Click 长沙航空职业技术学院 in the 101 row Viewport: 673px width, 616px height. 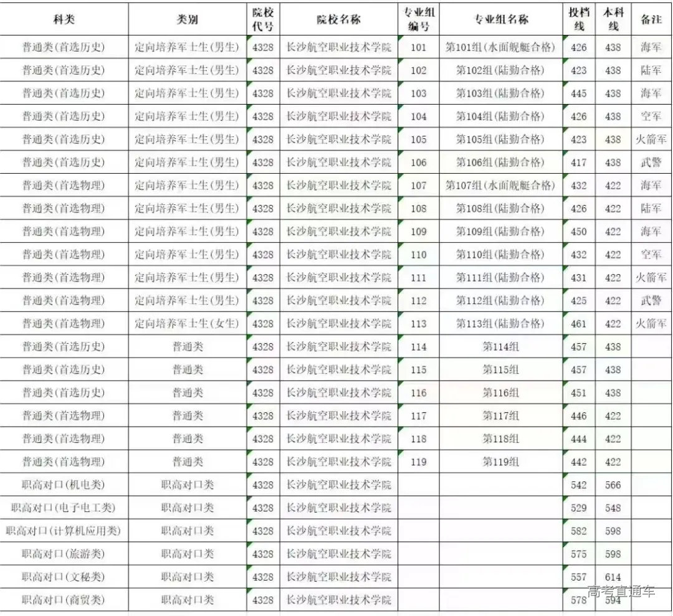[340, 47]
